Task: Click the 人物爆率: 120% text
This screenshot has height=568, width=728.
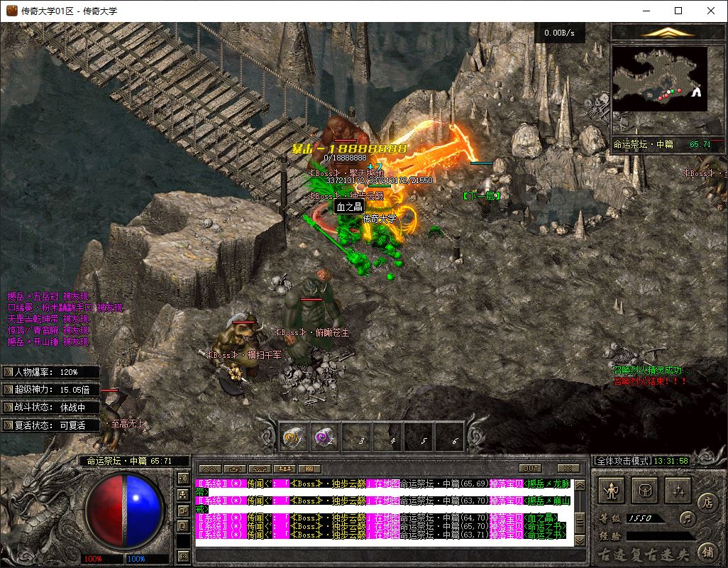Action: [x=46, y=372]
